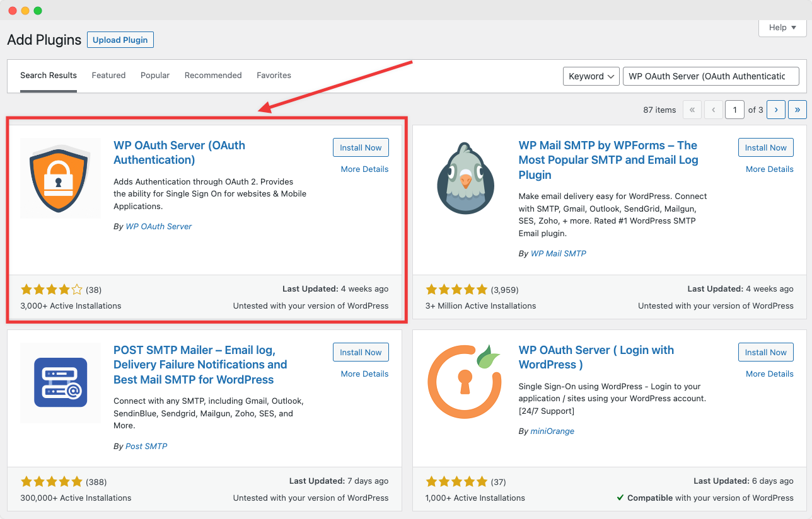Install WP Mail SMTP by WPForms plugin
The width and height of the screenshot is (812, 519).
click(x=766, y=147)
